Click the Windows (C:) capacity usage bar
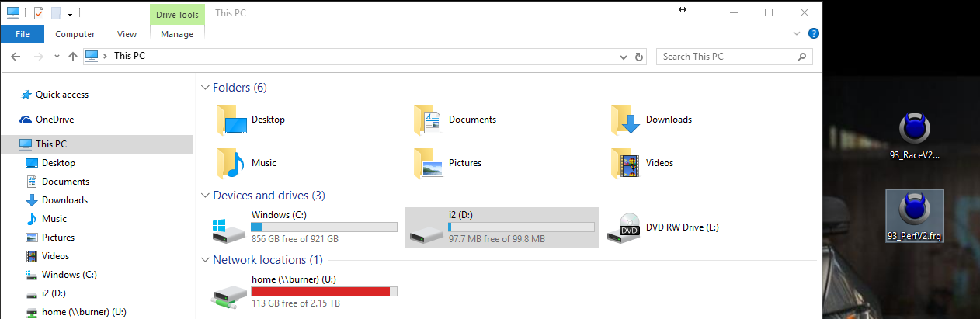This screenshot has height=319, width=980. click(324, 227)
